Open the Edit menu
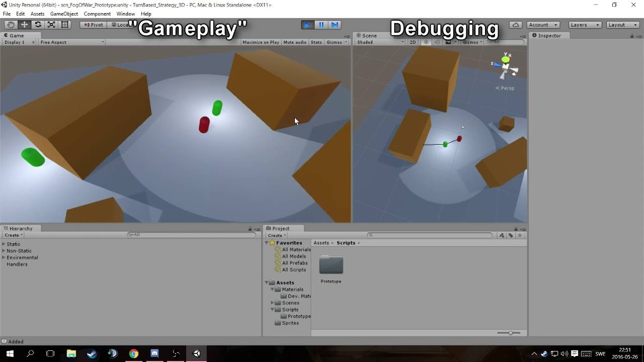Screen dimensions: 644x362 pos(20,14)
